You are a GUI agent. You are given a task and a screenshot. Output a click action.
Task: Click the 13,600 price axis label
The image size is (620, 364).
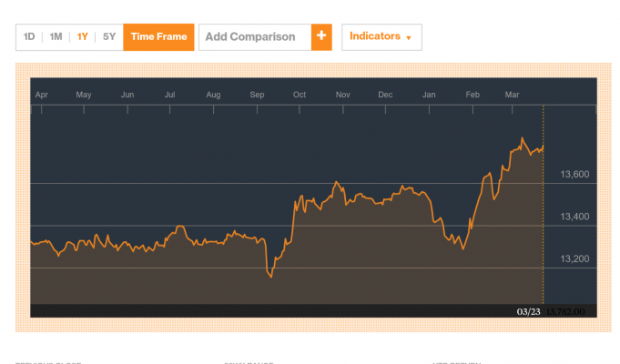(574, 174)
